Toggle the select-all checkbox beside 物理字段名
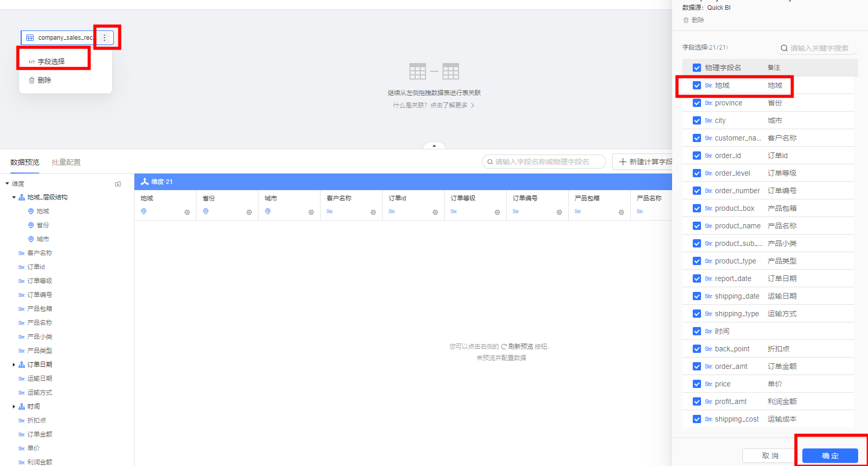 click(697, 68)
